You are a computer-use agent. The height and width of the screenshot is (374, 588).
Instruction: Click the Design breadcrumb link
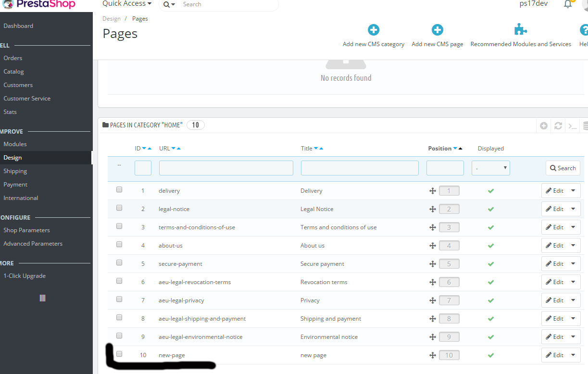tap(112, 19)
